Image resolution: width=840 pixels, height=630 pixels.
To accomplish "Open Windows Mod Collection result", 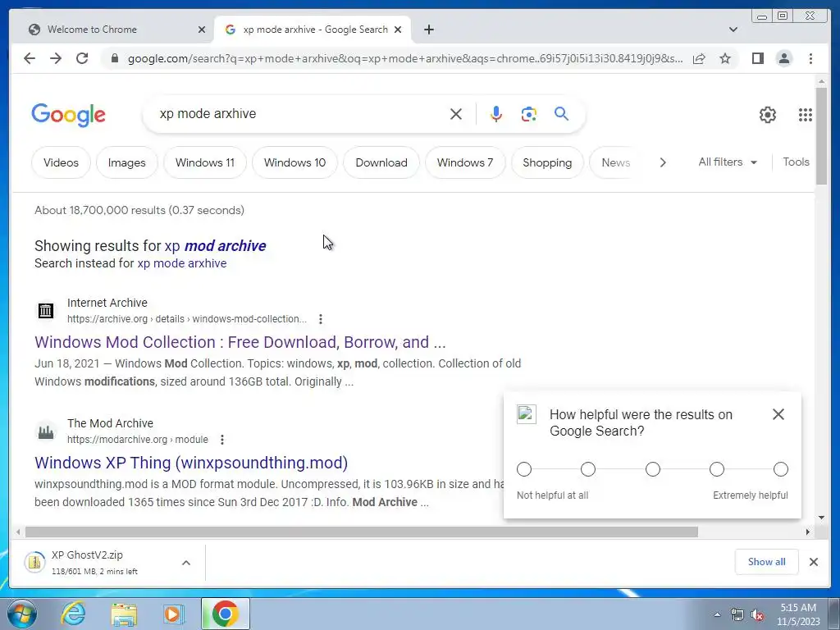I will point(240,342).
